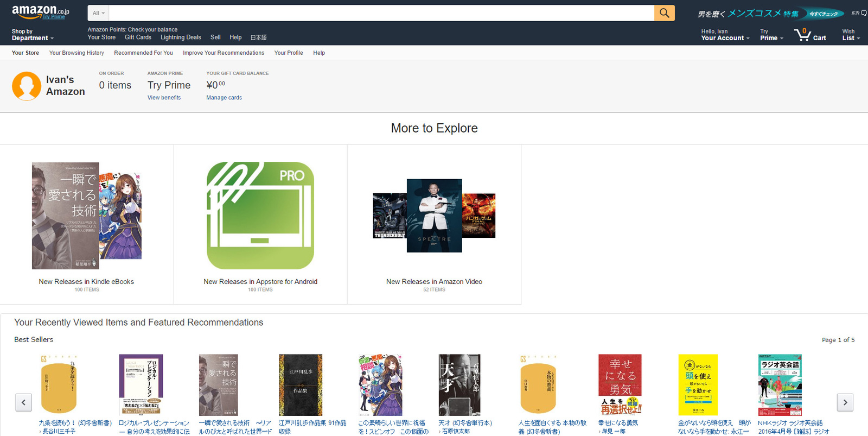Select Recommended For You tab
Viewport: 868px width, 436px height.
[143, 53]
